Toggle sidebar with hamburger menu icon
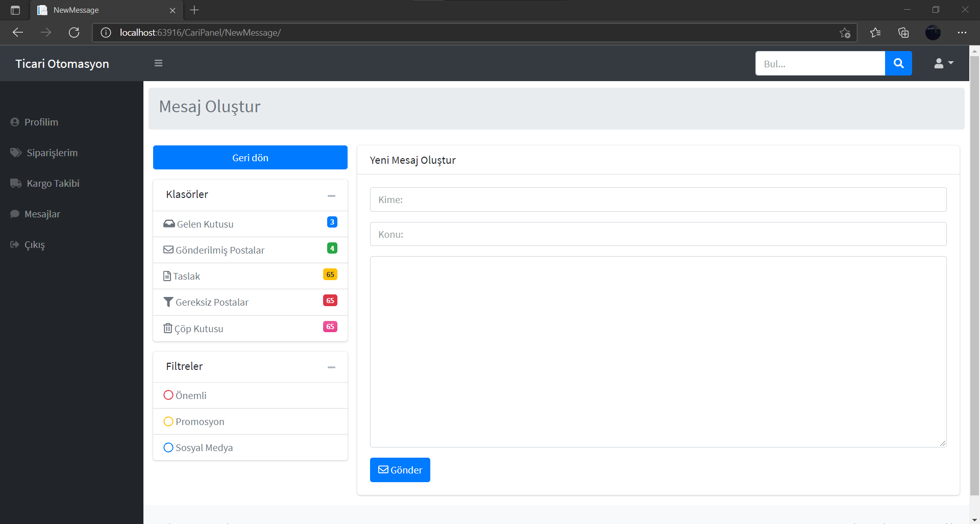 tap(158, 63)
